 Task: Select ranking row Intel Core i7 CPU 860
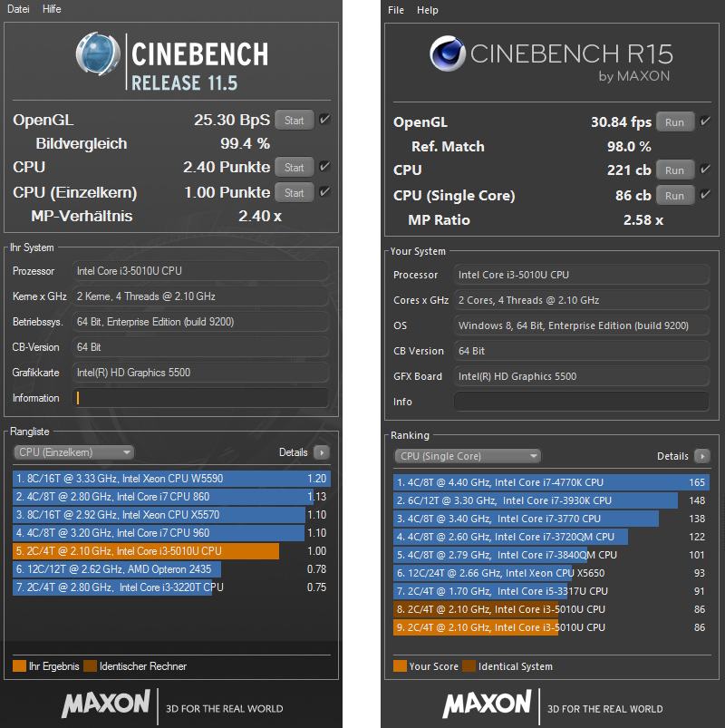point(171,497)
